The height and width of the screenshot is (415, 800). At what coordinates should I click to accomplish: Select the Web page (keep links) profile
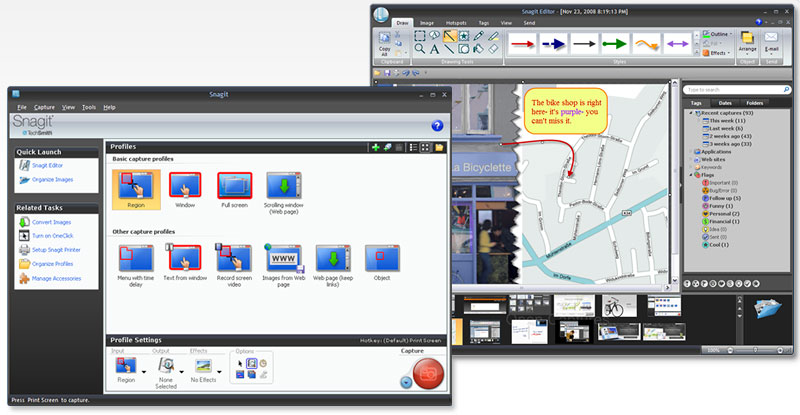333,265
